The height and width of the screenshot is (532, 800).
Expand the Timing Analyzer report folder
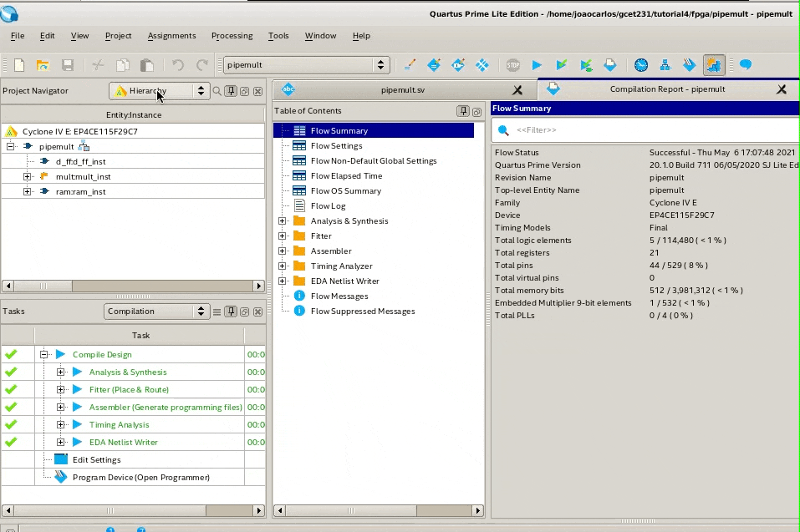tap(283, 266)
